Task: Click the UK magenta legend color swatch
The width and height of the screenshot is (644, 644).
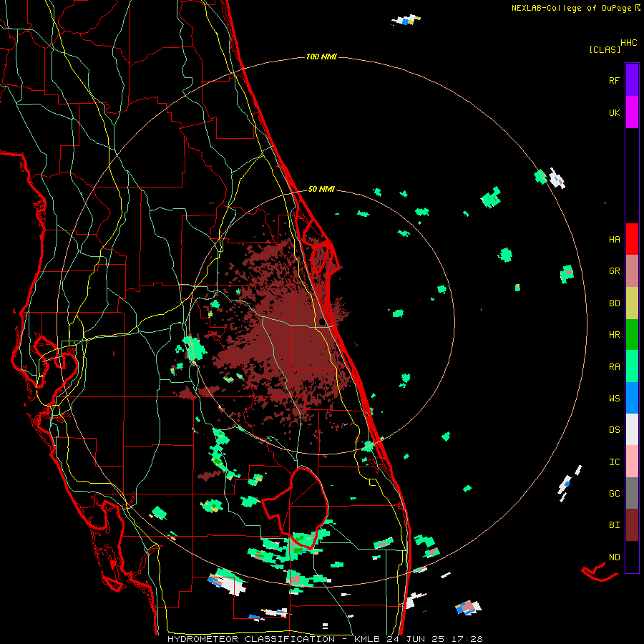Action: tap(632, 112)
